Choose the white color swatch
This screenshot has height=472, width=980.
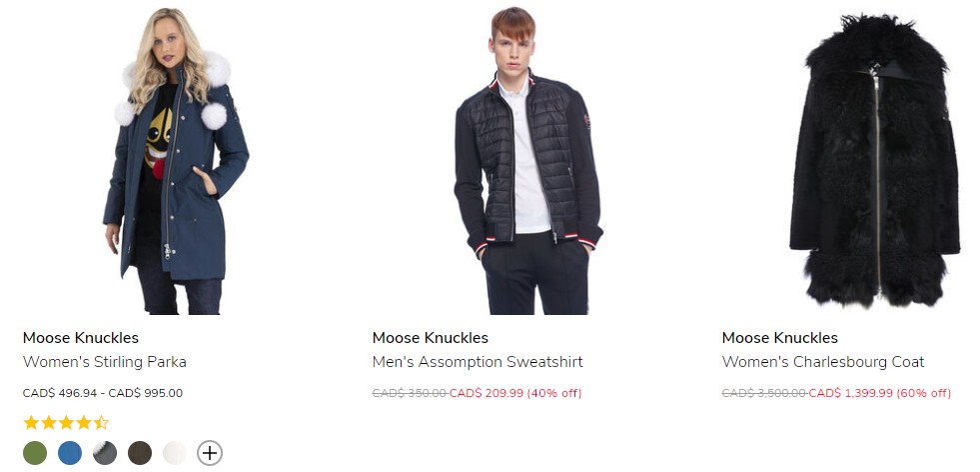tap(175, 453)
